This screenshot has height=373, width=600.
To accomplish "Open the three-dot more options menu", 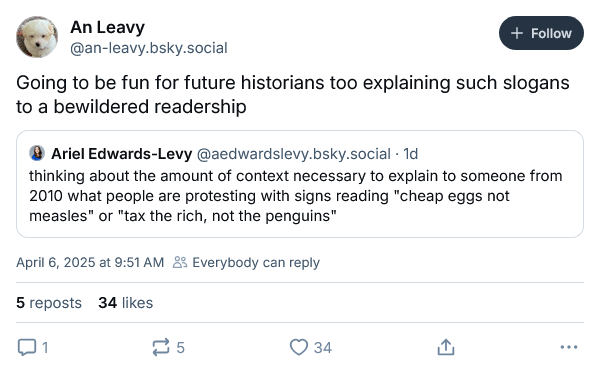I will [569, 347].
